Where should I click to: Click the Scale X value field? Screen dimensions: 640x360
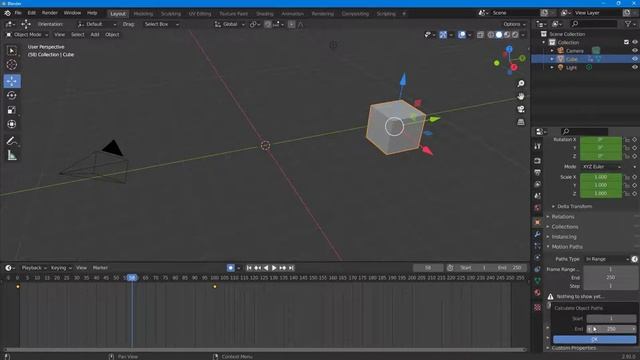601,177
